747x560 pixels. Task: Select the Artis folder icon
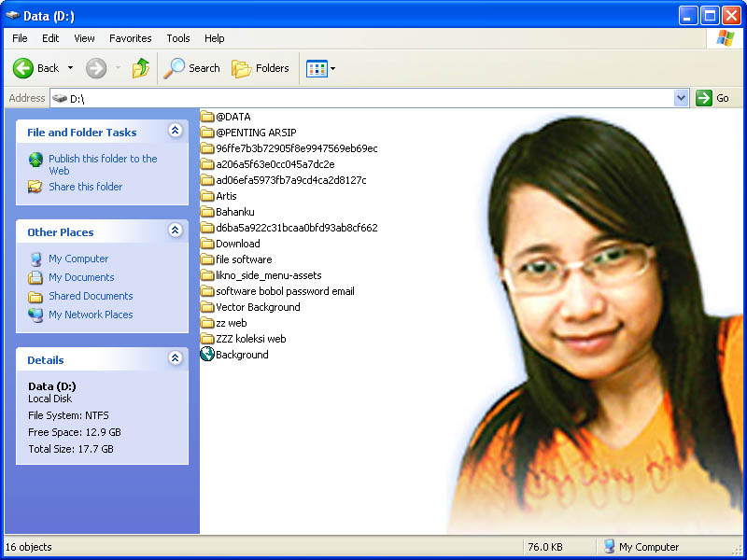point(207,196)
